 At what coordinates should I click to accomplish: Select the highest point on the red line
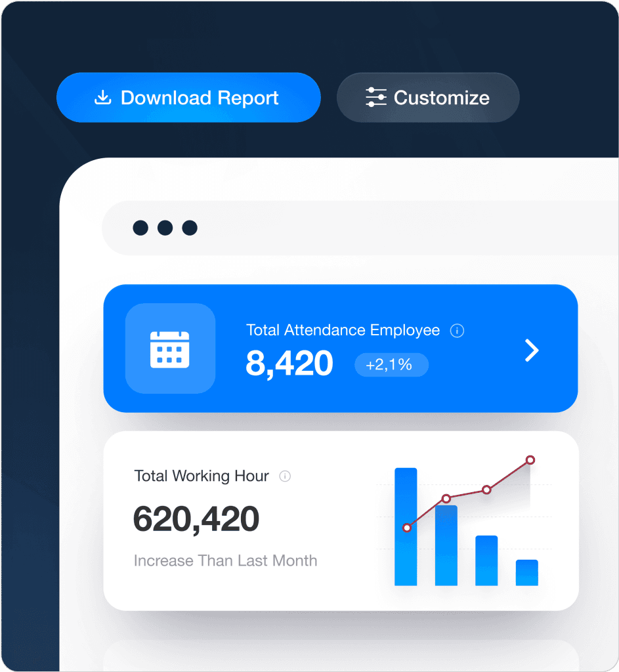pos(530,460)
